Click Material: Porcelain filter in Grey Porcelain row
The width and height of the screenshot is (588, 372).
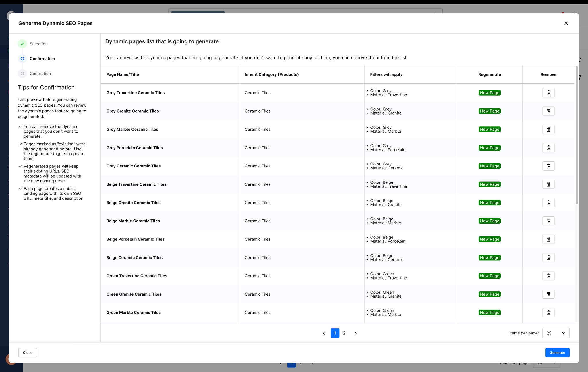point(388,150)
